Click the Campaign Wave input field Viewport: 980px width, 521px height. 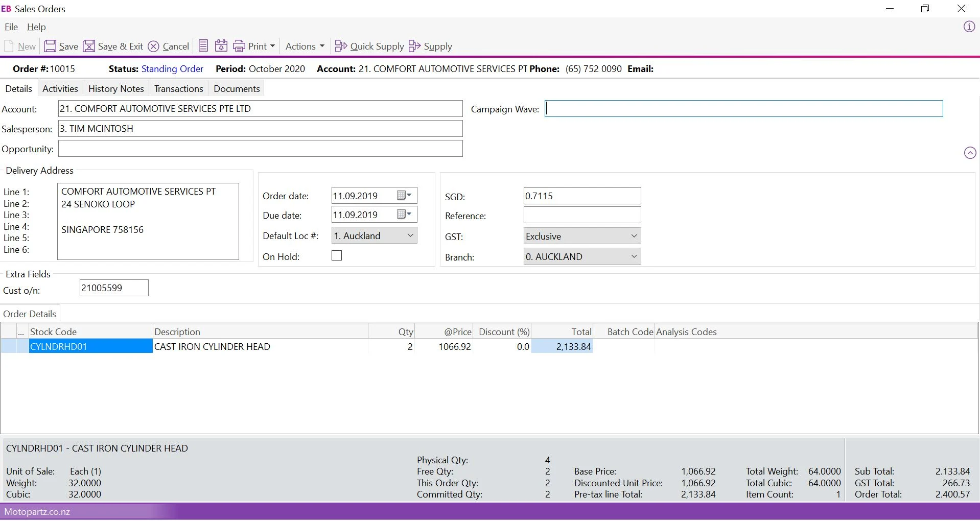(743, 109)
